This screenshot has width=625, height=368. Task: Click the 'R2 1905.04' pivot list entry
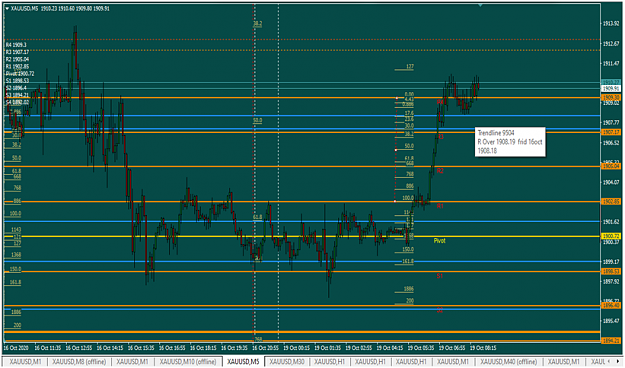point(17,59)
